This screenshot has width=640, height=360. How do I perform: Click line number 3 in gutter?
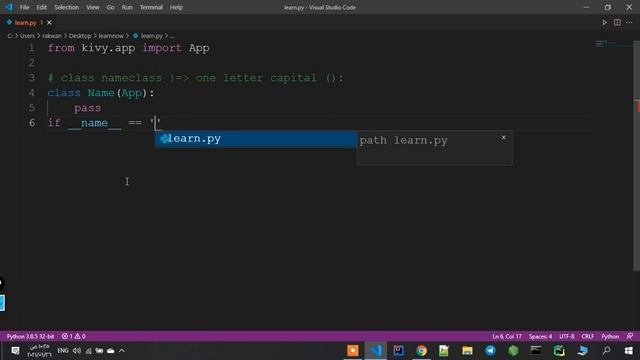pyautogui.click(x=32, y=78)
